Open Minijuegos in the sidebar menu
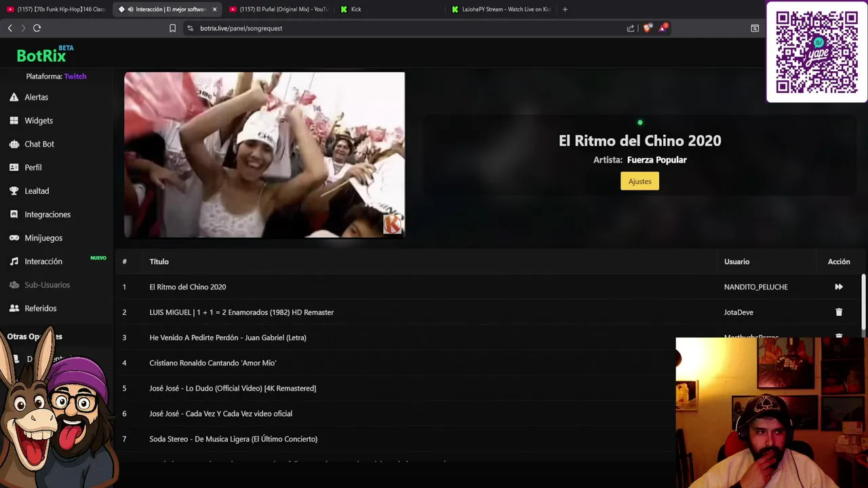This screenshot has width=868, height=488. 43,238
